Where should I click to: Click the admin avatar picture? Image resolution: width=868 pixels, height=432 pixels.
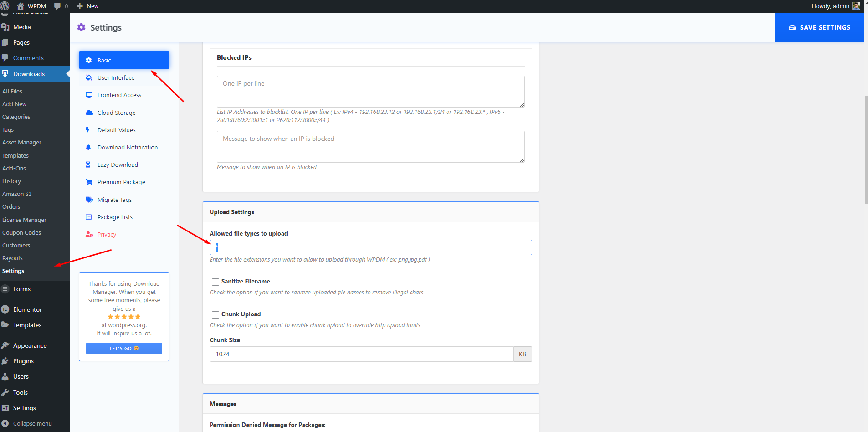856,6
